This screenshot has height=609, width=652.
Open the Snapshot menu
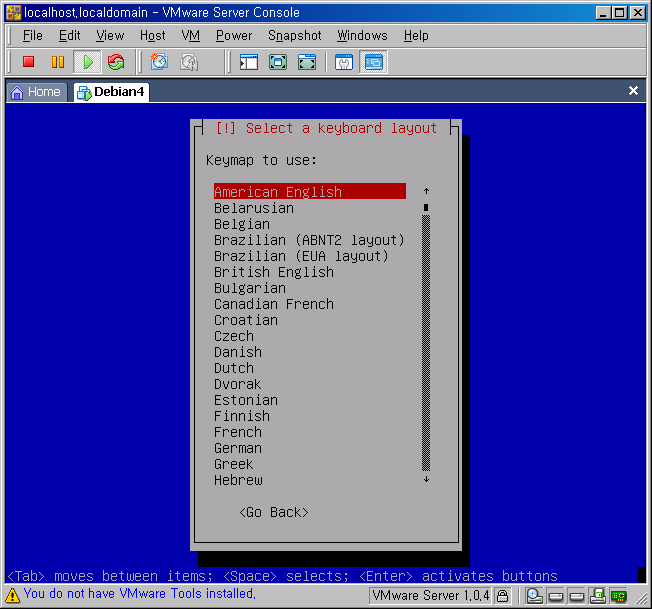(294, 35)
